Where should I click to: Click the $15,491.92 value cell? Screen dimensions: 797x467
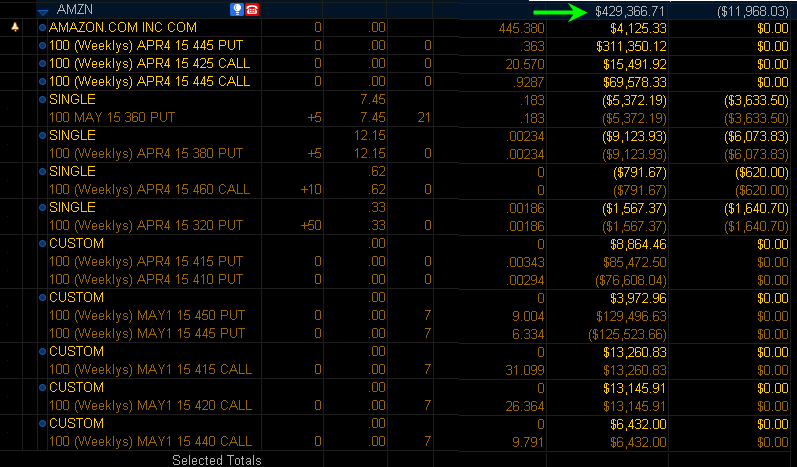tap(634, 64)
